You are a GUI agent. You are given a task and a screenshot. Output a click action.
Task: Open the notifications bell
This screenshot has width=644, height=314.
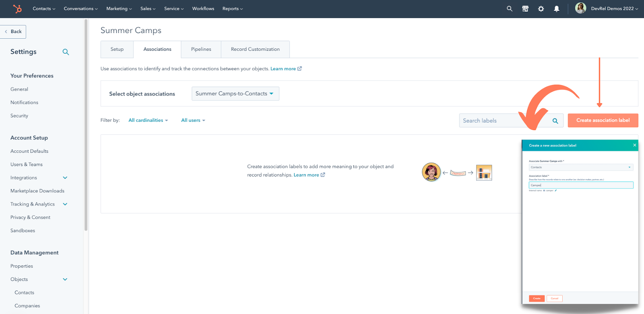click(x=557, y=8)
